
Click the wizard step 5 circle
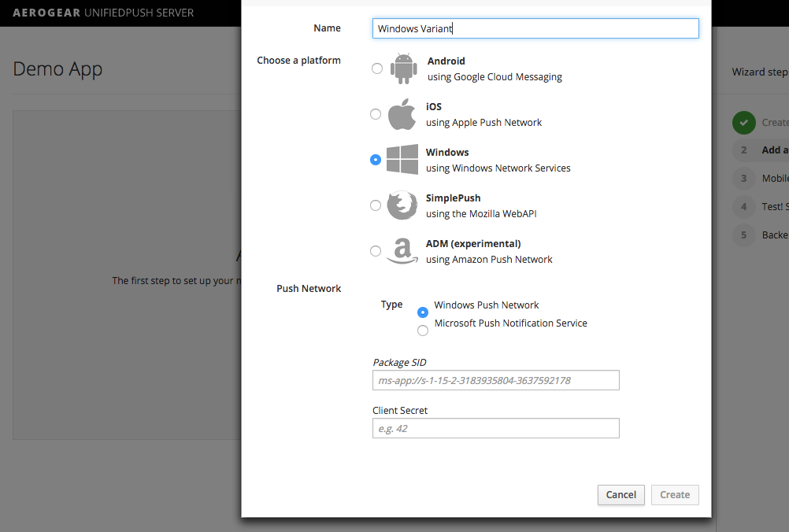743,235
